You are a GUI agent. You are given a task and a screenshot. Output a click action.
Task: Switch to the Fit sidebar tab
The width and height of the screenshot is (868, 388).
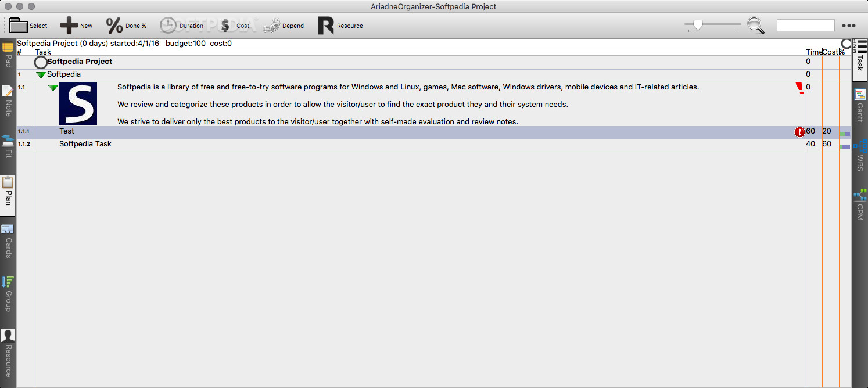pyautogui.click(x=8, y=145)
